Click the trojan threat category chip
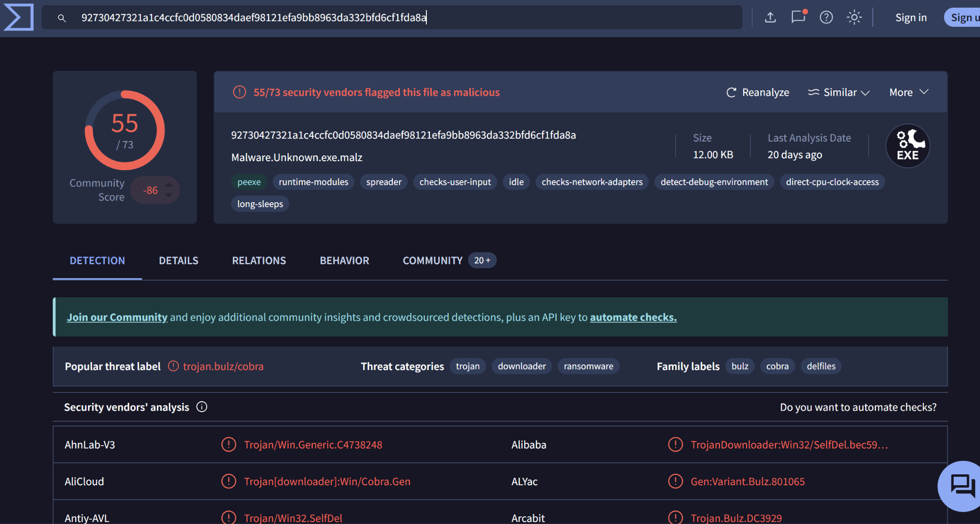 pyautogui.click(x=468, y=366)
